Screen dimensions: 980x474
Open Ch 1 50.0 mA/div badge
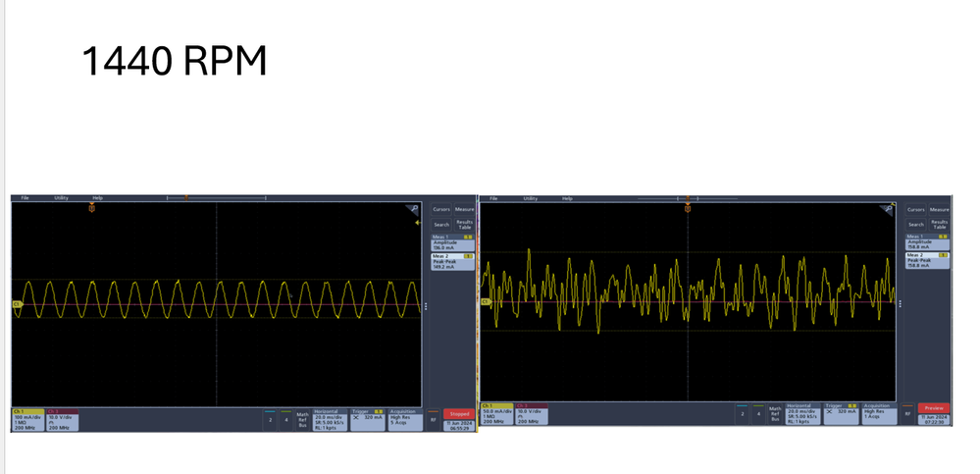(497, 414)
